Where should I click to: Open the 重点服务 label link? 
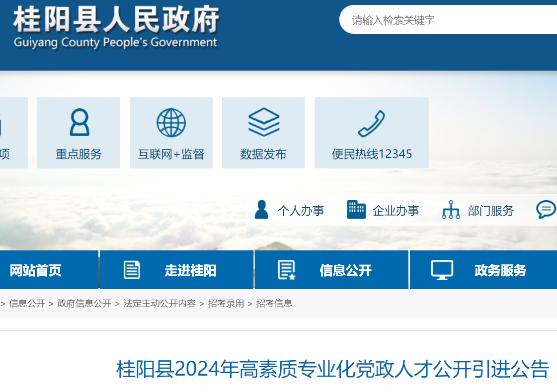[79, 154]
